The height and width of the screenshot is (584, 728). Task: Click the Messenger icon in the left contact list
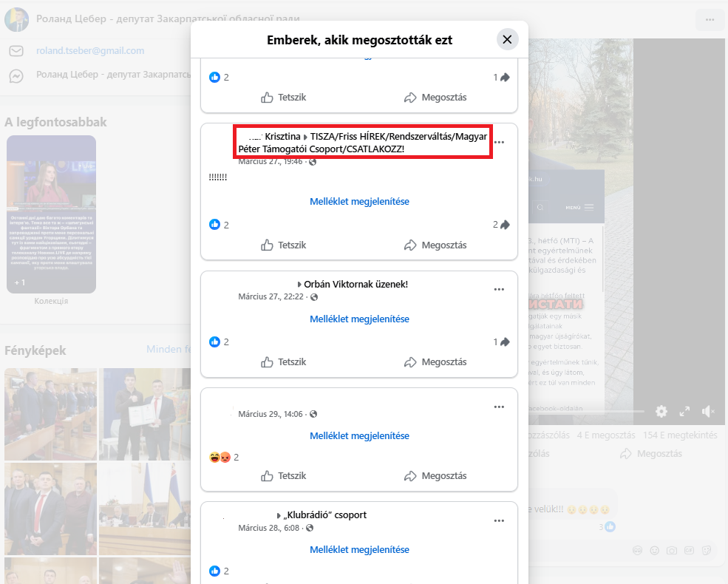[16, 75]
